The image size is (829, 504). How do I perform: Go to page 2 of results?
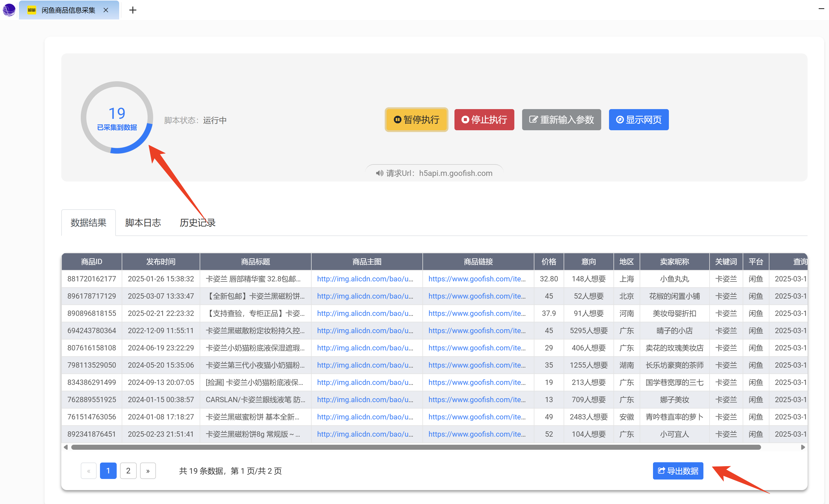click(x=128, y=471)
